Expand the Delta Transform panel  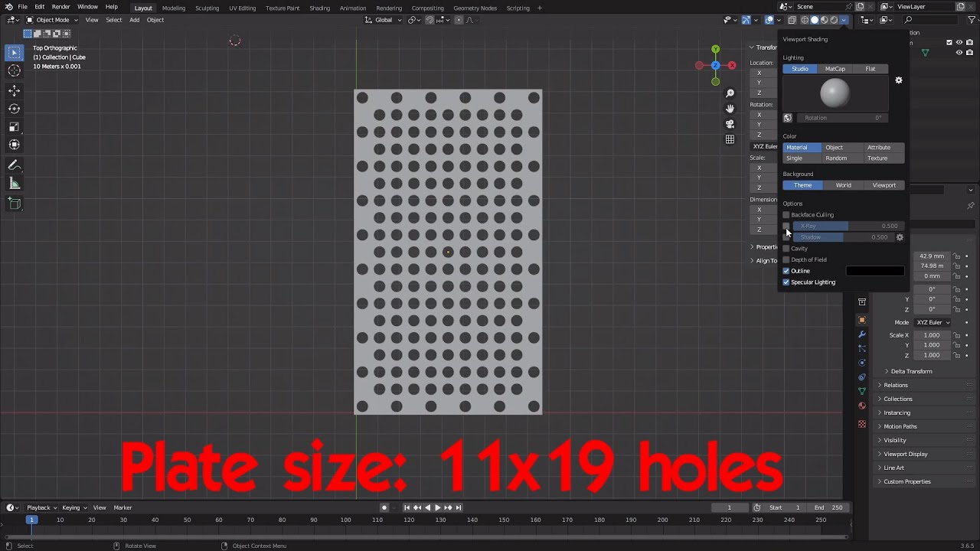point(911,371)
